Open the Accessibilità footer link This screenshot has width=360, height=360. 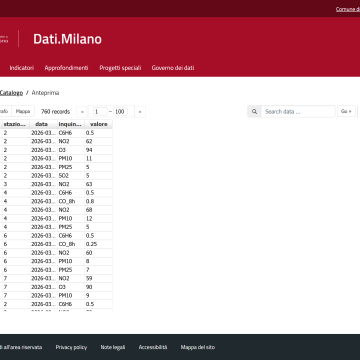tap(153, 347)
